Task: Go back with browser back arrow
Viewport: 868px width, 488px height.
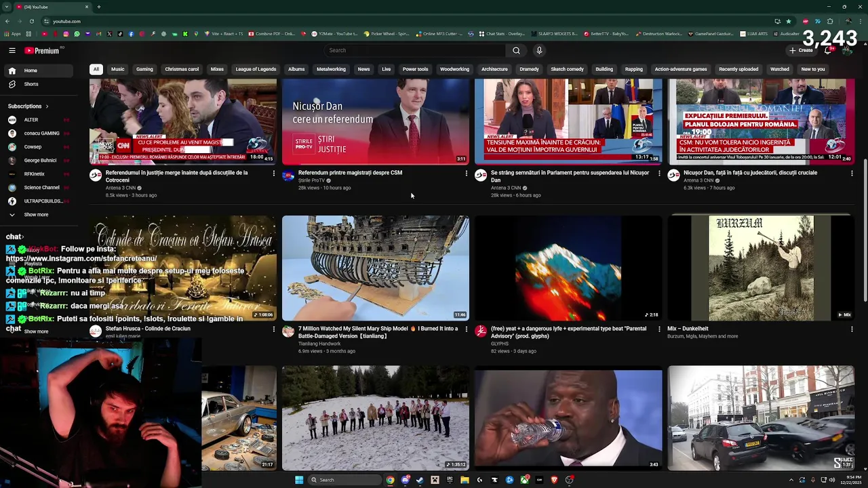Action: coord(7,21)
